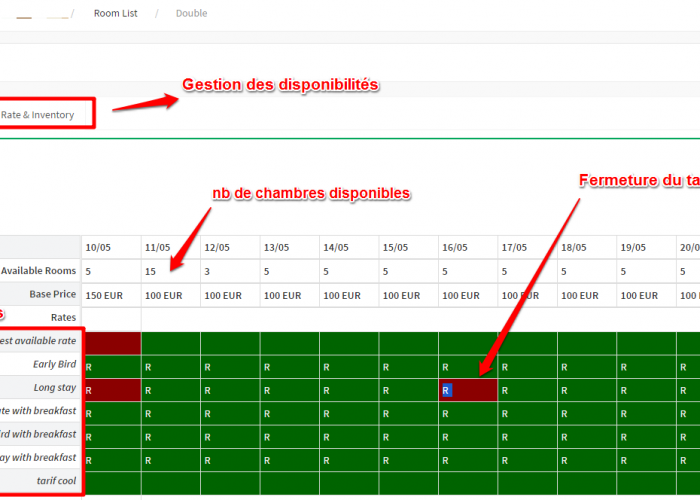
Task: Select the 19/05 date column header
Action: point(646,247)
